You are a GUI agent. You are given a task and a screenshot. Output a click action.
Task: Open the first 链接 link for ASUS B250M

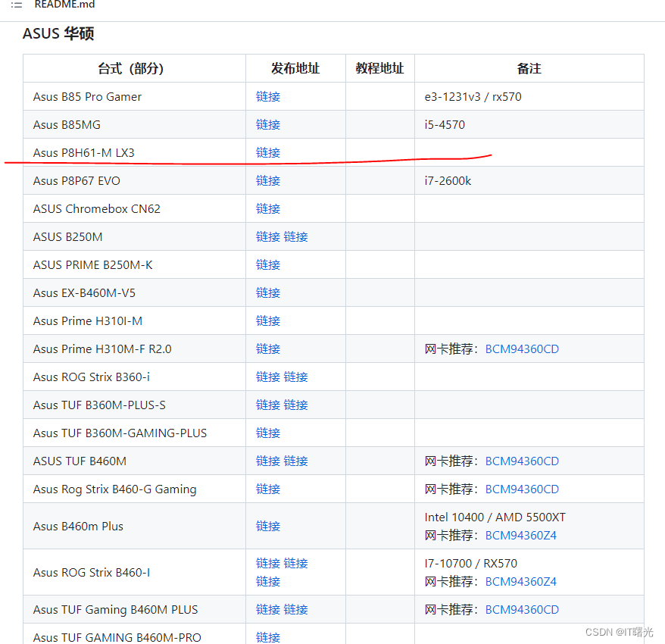[268, 236]
